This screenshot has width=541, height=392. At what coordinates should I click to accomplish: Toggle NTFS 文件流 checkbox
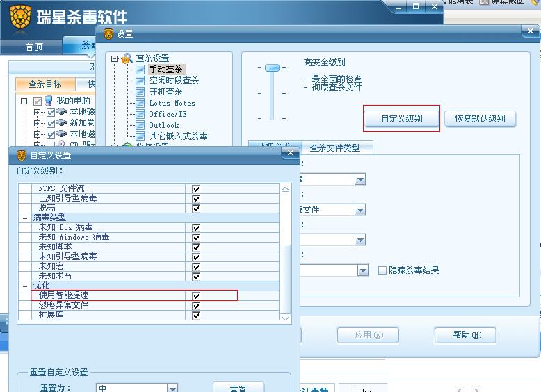point(196,189)
